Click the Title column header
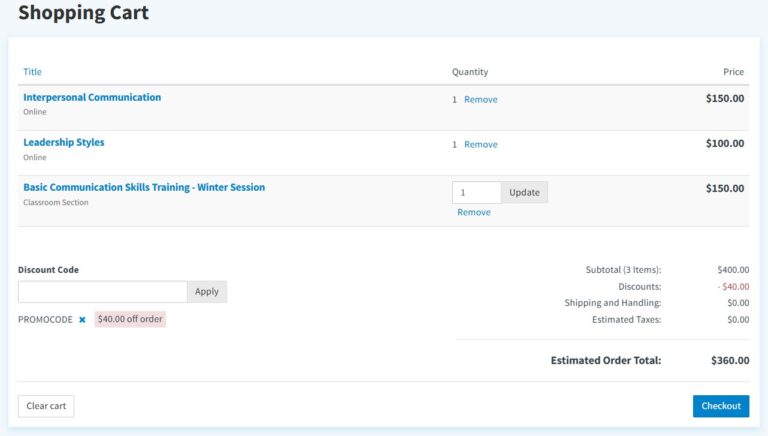This screenshot has height=436, width=768. coord(33,72)
